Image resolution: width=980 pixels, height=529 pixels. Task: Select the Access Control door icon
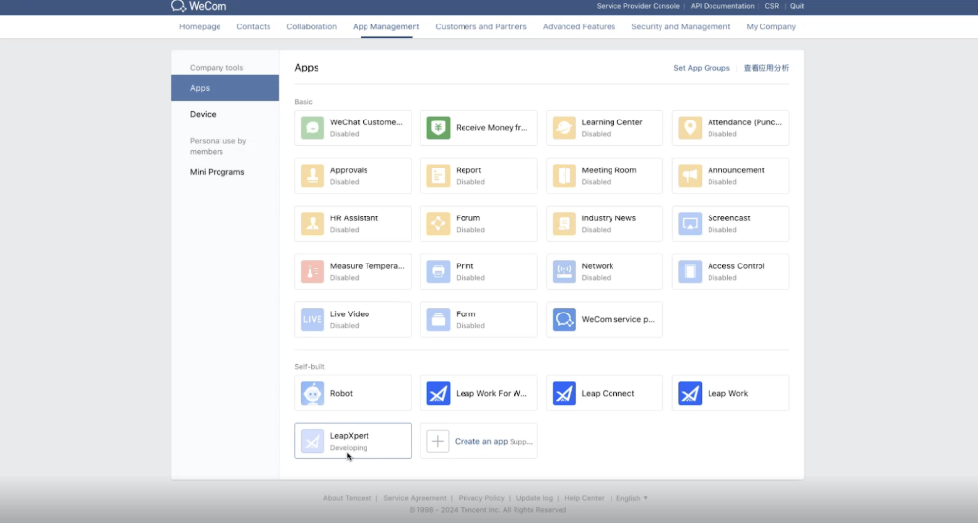click(x=690, y=271)
